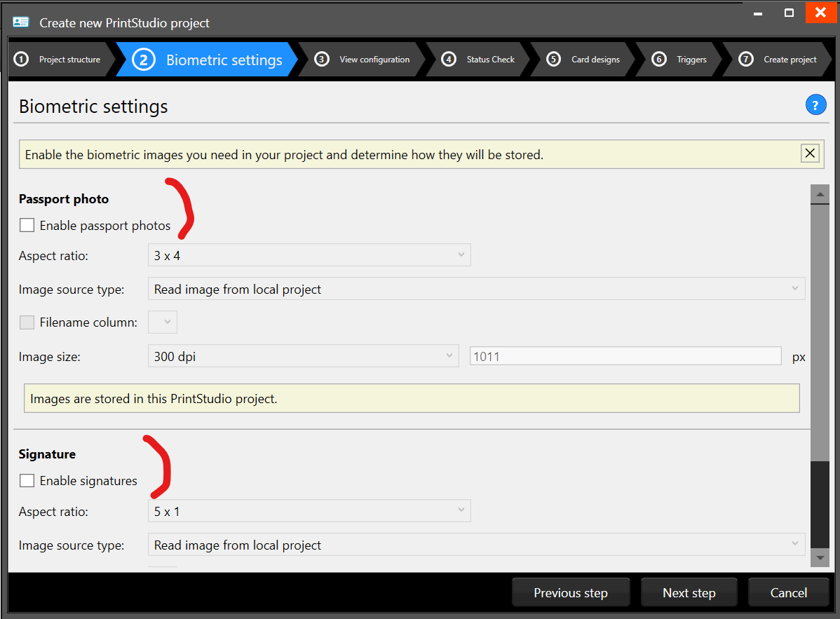840x619 pixels.
Task: Click the Next step button
Action: coord(689,592)
